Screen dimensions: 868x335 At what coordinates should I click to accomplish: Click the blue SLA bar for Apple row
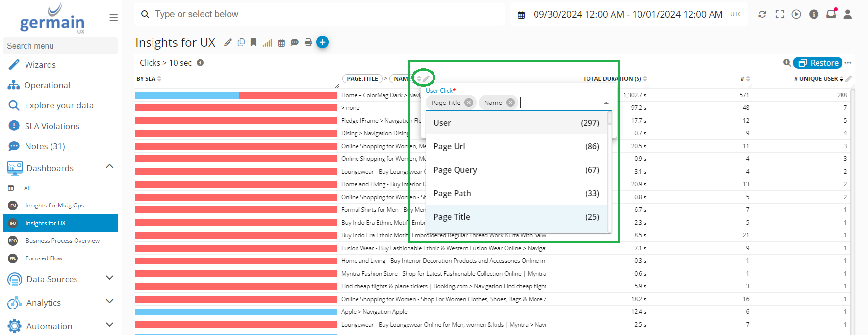click(236, 312)
